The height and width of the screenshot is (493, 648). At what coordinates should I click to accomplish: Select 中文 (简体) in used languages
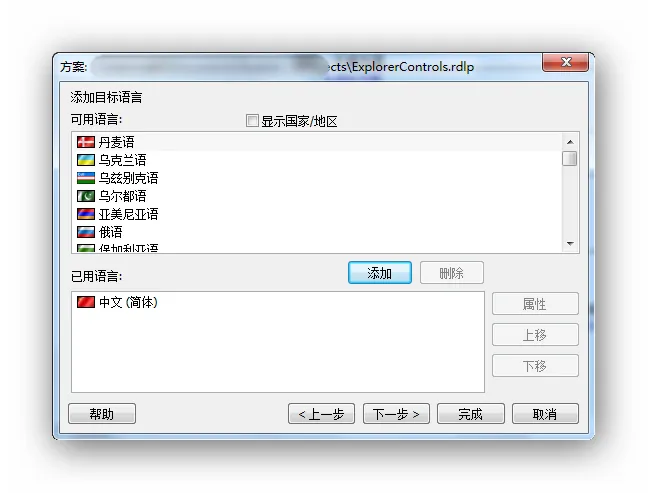278,302
